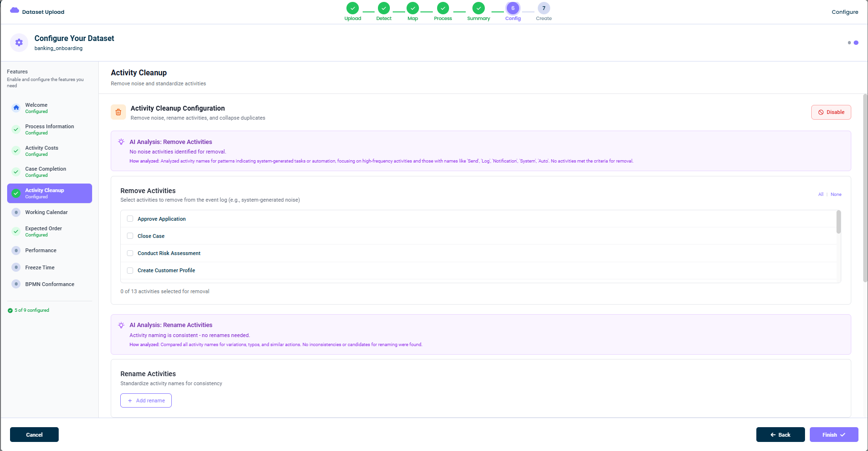The height and width of the screenshot is (451, 868).
Task: Click the Case Completion check icon
Action: pyautogui.click(x=16, y=172)
